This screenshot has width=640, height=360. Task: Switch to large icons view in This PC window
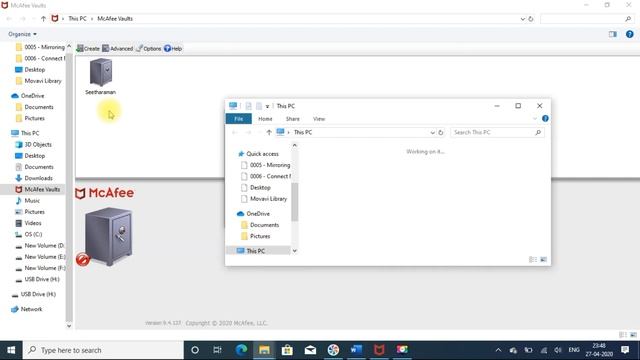point(543,260)
